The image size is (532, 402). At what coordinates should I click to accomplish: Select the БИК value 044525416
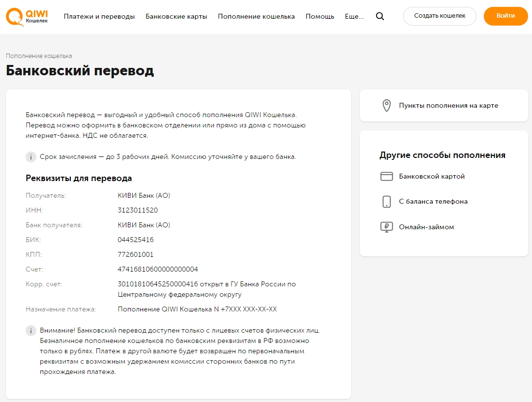pos(136,240)
